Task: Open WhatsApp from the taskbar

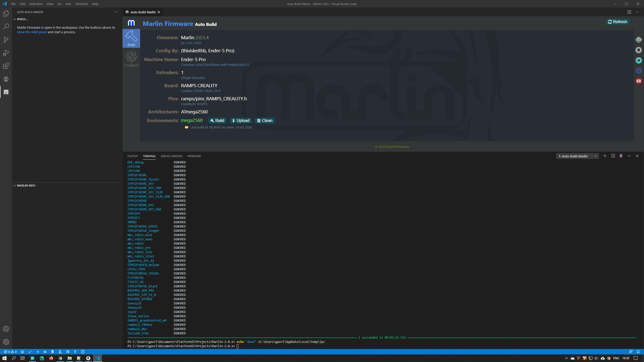Action: [x=32, y=358]
